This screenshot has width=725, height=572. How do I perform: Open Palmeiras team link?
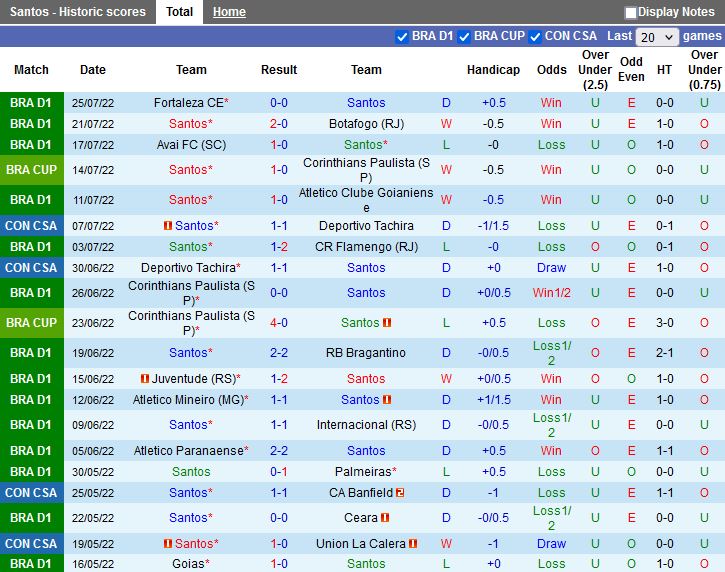[x=363, y=472]
